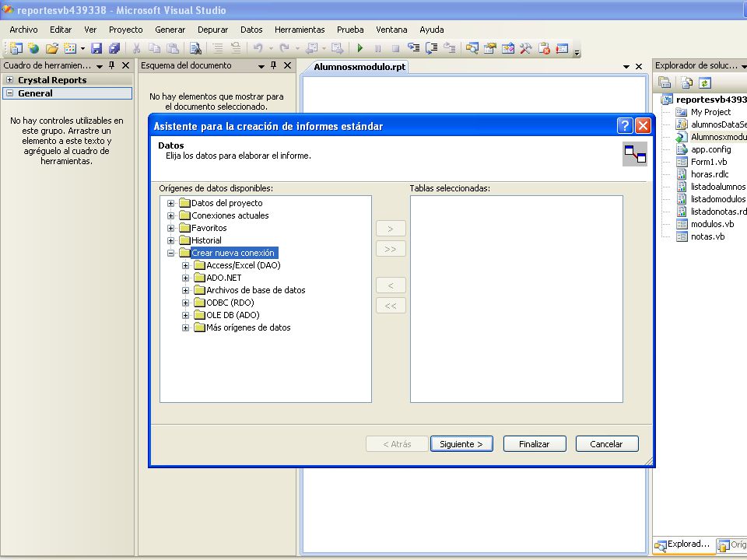The image size is (747, 560).
Task: Pin the Esquema del documento panel
Action: coord(273,65)
